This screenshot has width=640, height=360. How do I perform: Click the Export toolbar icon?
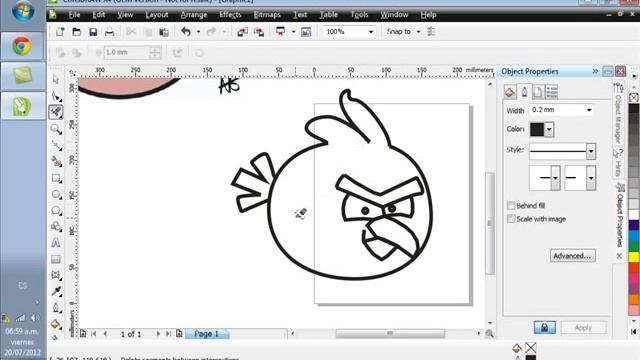pyautogui.click(x=259, y=31)
